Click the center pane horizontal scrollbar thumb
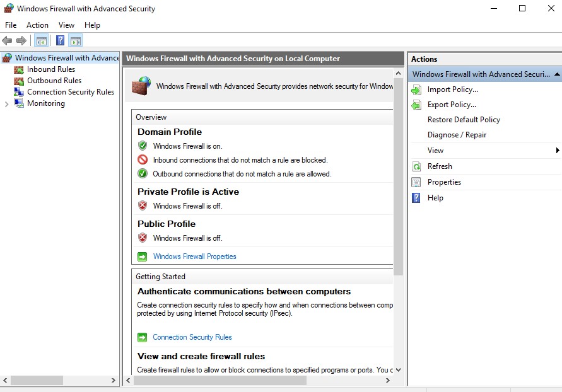 (x=220, y=381)
